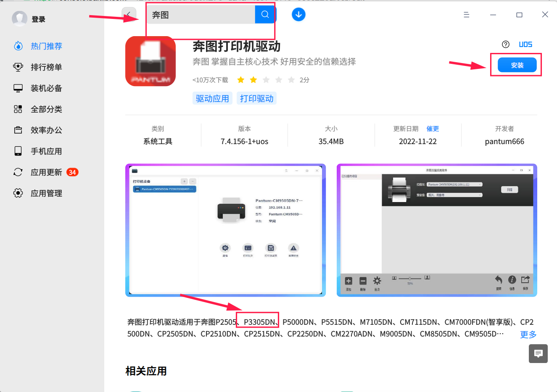Go back with the back arrow button
The width and height of the screenshot is (557, 392).
129,15
